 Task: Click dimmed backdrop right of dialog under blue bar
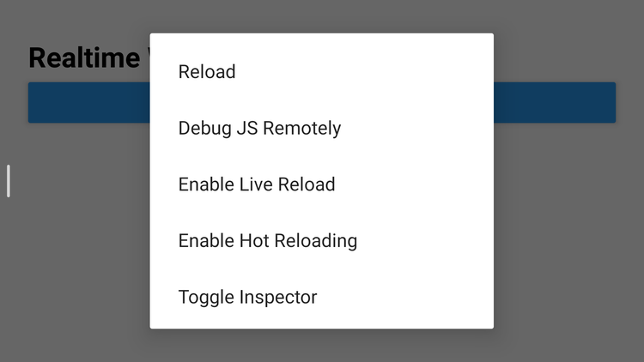(568, 226)
